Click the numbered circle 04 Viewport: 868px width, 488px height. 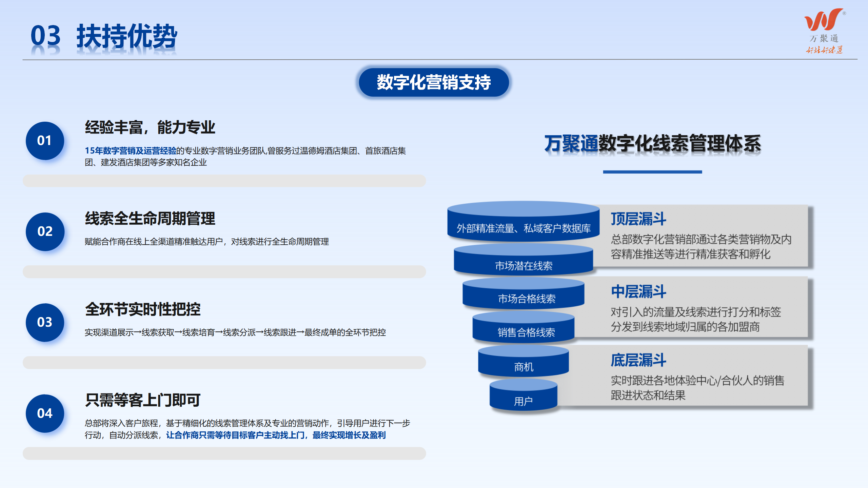(x=45, y=413)
